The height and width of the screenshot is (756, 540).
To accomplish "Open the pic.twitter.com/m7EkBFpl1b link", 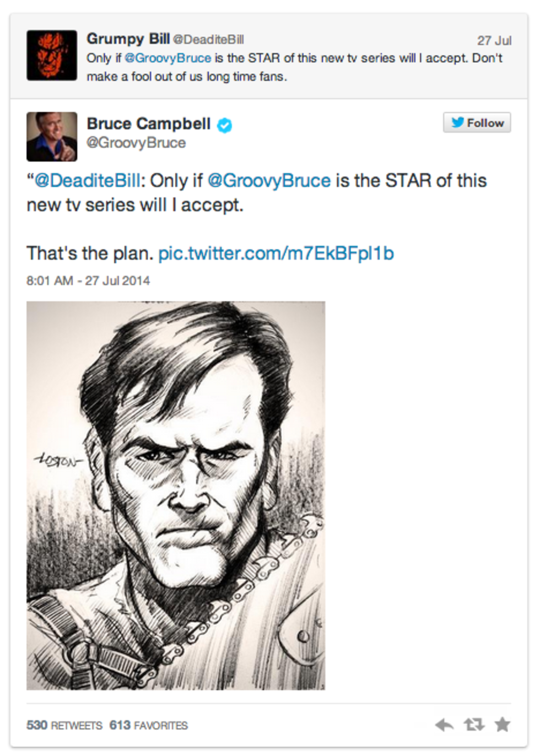I will point(276,253).
